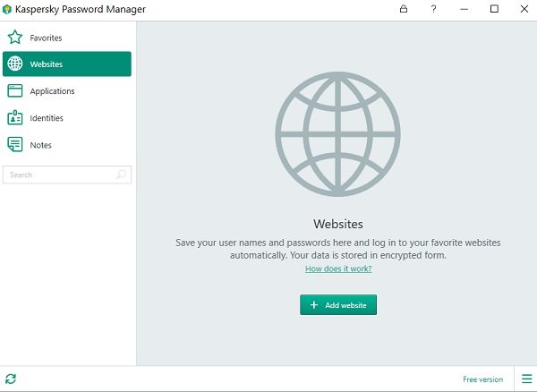537x392 pixels.
Task: Open the hamburger menu icon
Action: (527, 379)
